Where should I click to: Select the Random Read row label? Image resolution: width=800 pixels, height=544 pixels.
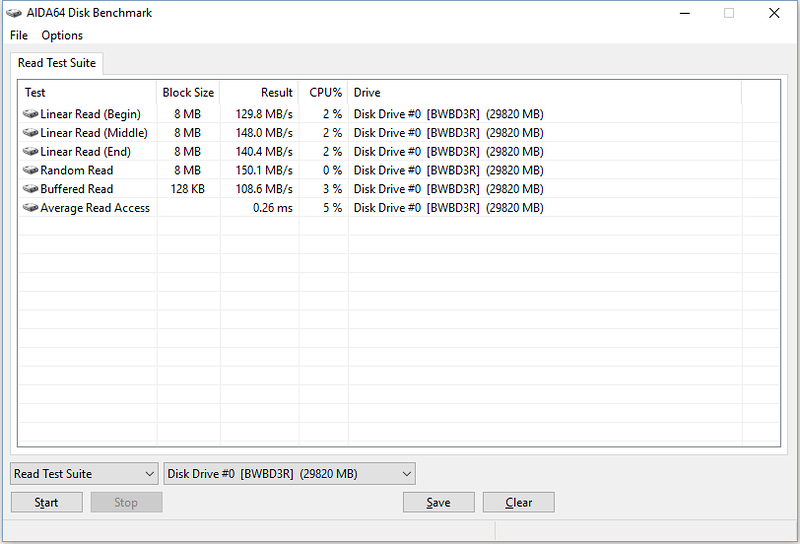click(77, 170)
